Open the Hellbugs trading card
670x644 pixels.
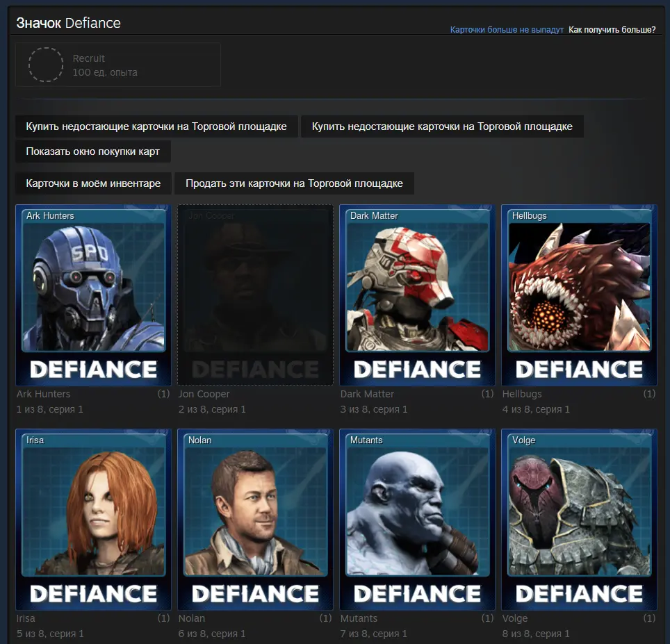[x=579, y=295]
